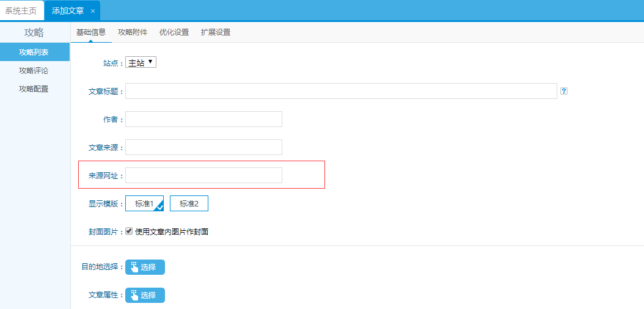Screen dimensions: 644x309
Task: Focus the 文章标题 input field
Action: click(341, 91)
